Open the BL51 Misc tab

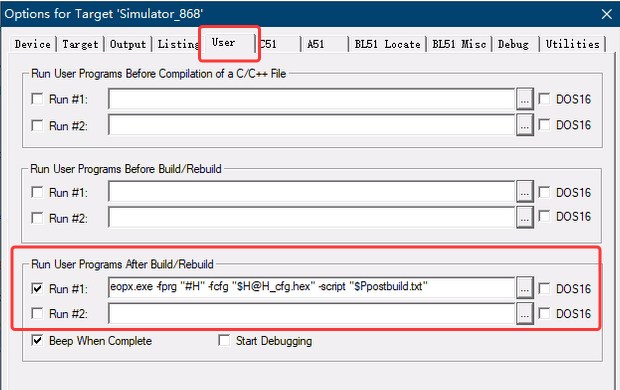click(459, 44)
